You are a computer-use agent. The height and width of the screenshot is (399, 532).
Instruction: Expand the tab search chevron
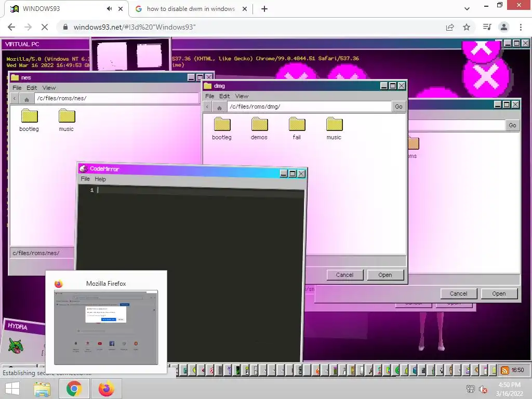[x=467, y=9]
